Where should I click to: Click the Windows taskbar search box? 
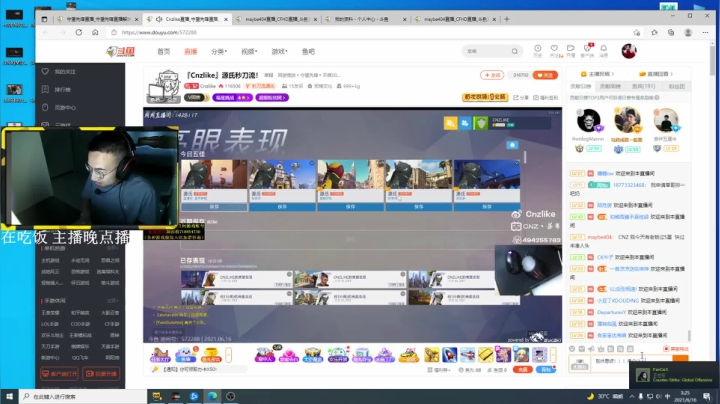click(x=83, y=396)
